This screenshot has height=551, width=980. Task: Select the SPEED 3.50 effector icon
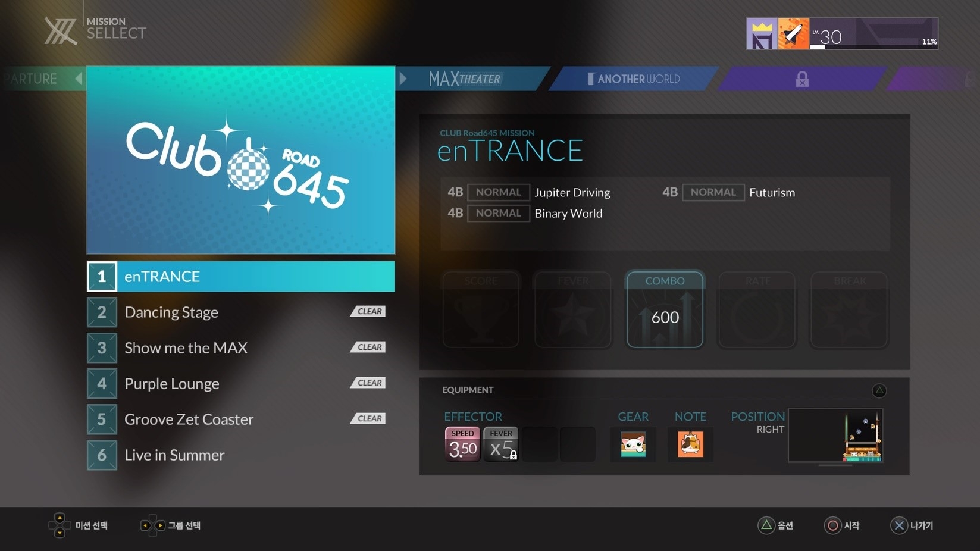click(x=462, y=444)
